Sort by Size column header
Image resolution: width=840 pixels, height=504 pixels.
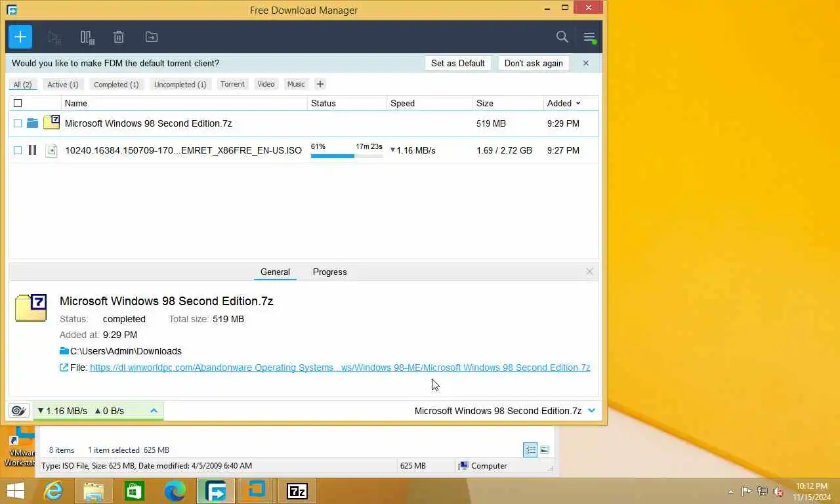[x=508, y=103]
